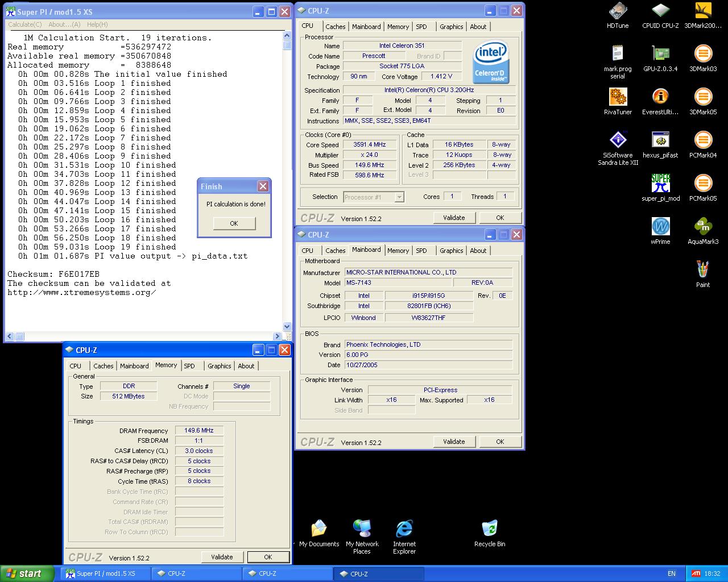728x582 pixels.
Task: Open the Calculate(C) menu in Super PI
Action: (24, 24)
